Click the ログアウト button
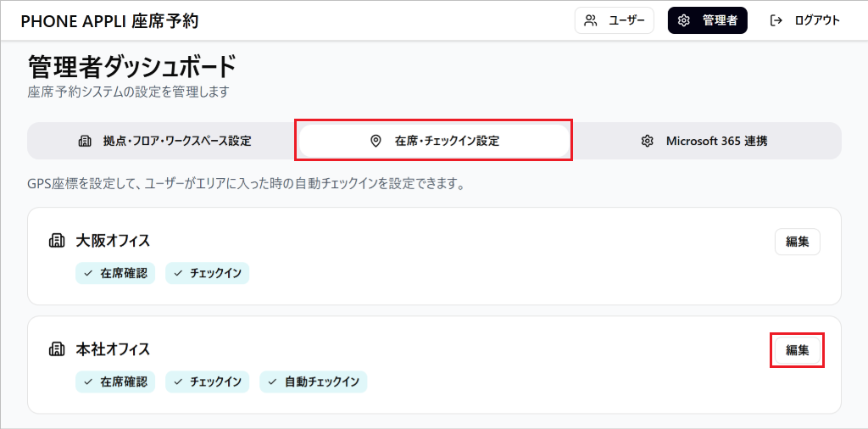Viewport: 868px width, 429px height. coord(805,20)
